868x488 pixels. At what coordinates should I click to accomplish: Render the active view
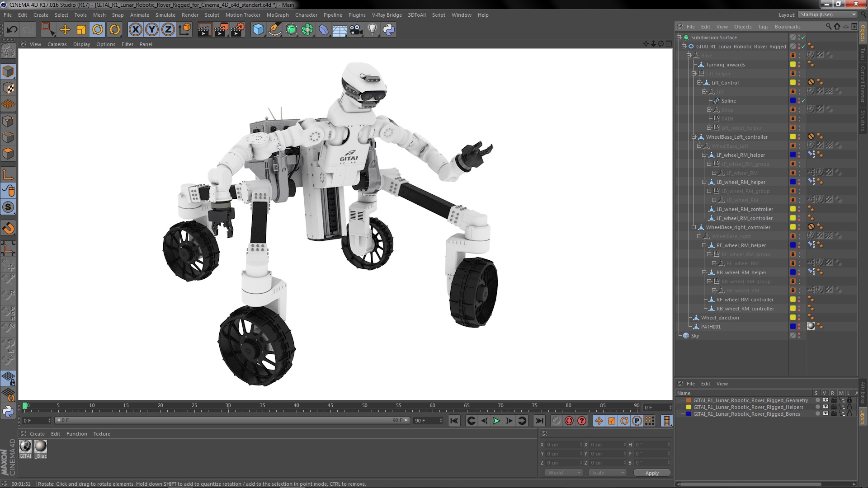click(204, 30)
